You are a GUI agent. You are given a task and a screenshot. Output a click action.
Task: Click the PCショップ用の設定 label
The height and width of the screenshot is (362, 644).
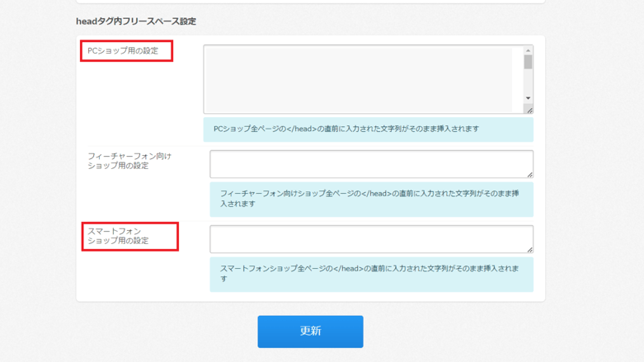[123, 51]
